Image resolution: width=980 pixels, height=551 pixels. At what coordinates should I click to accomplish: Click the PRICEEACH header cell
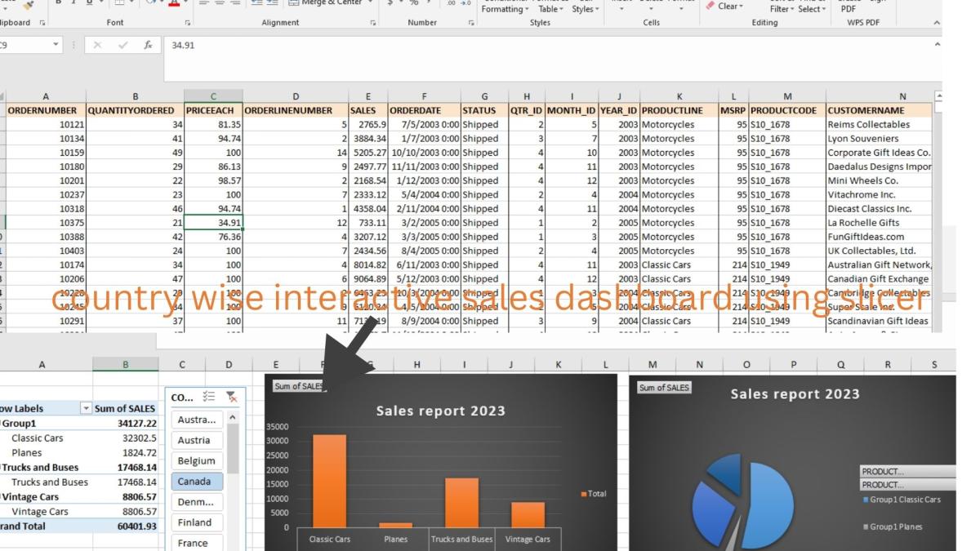pyautogui.click(x=213, y=110)
